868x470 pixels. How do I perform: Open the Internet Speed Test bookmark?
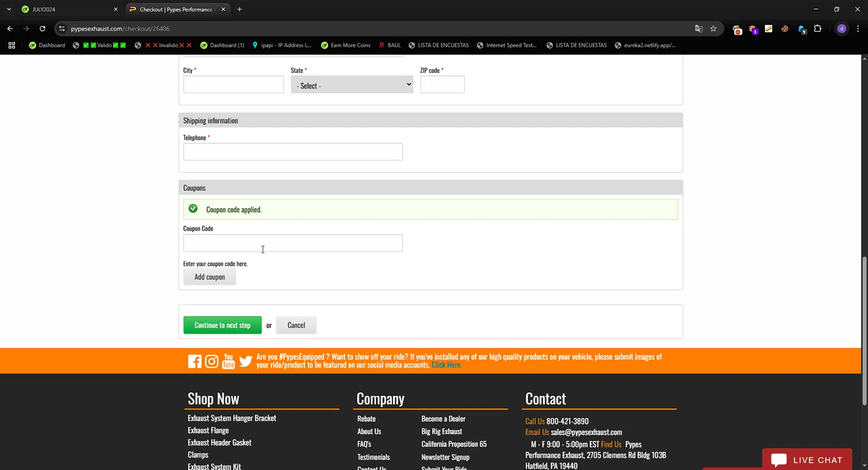coord(506,45)
